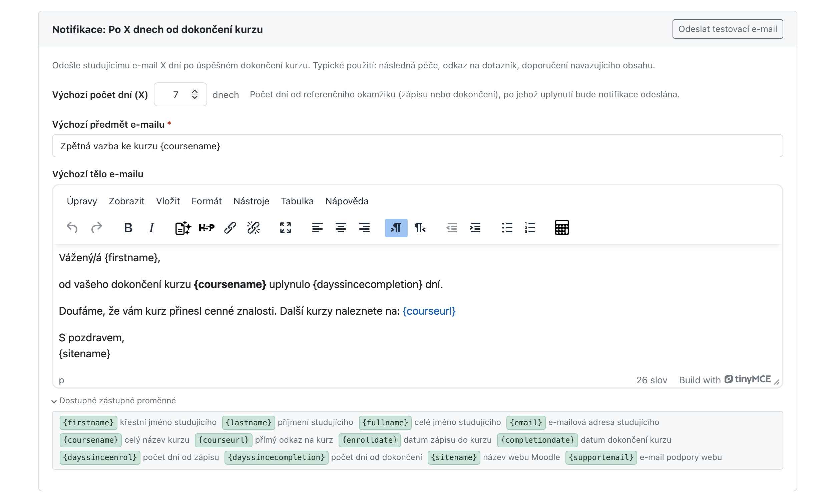834x504 pixels.
Task: Open the table insert icon
Action: [x=562, y=228]
